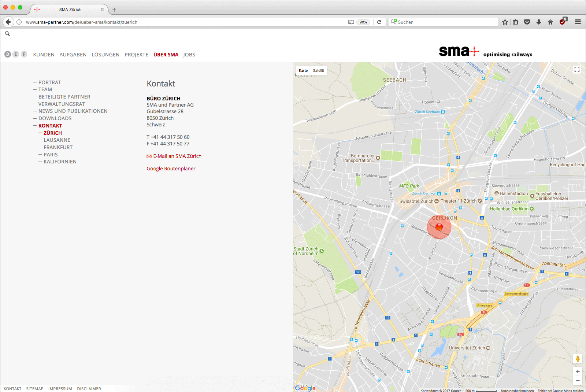Click footer KONTAKT link

[12, 389]
